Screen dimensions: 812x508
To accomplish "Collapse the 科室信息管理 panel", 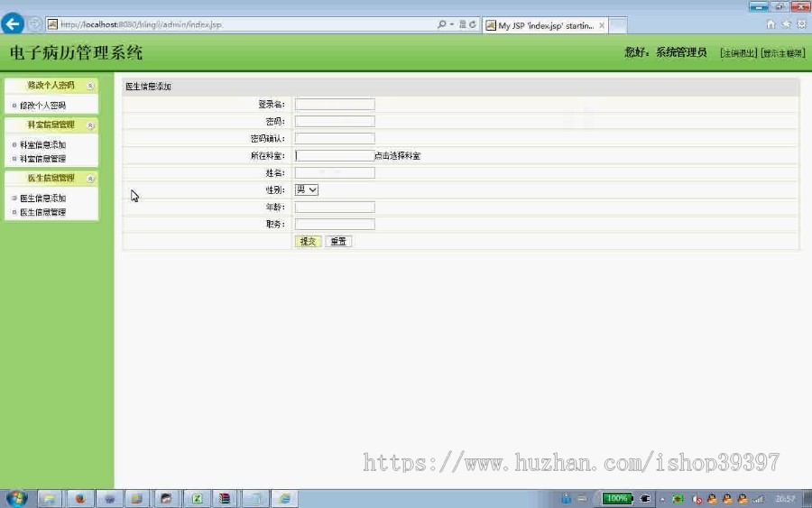I will point(90,125).
